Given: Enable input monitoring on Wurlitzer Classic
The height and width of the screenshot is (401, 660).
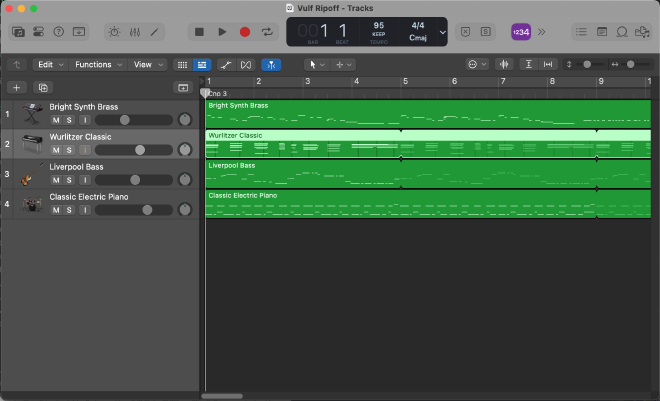Looking at the screenshot, I should 85,150.
